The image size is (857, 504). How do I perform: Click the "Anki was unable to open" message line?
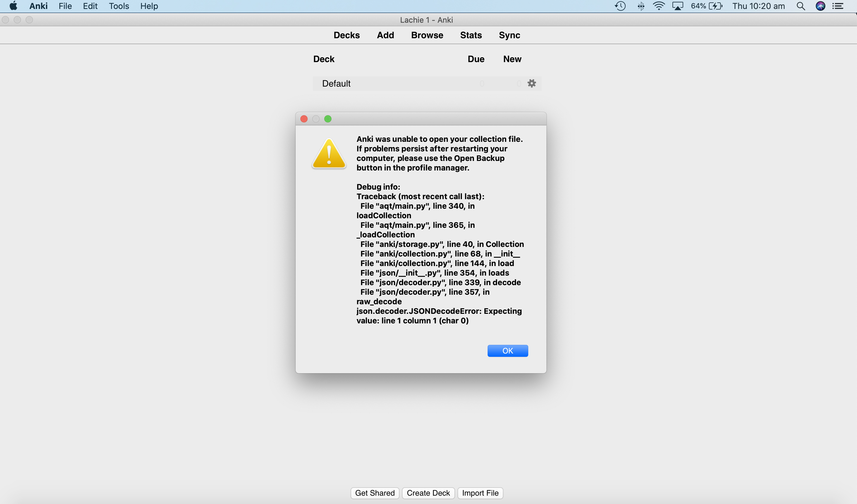pos(439,139)
